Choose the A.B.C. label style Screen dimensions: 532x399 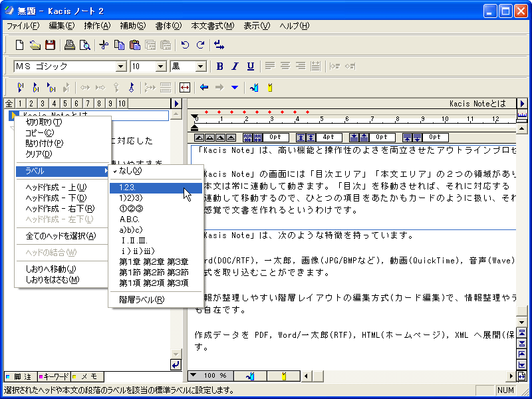[156, 219]
